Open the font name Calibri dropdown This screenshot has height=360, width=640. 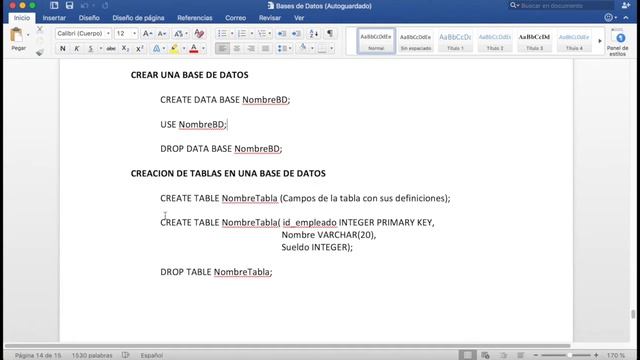[x=108, y=33]
